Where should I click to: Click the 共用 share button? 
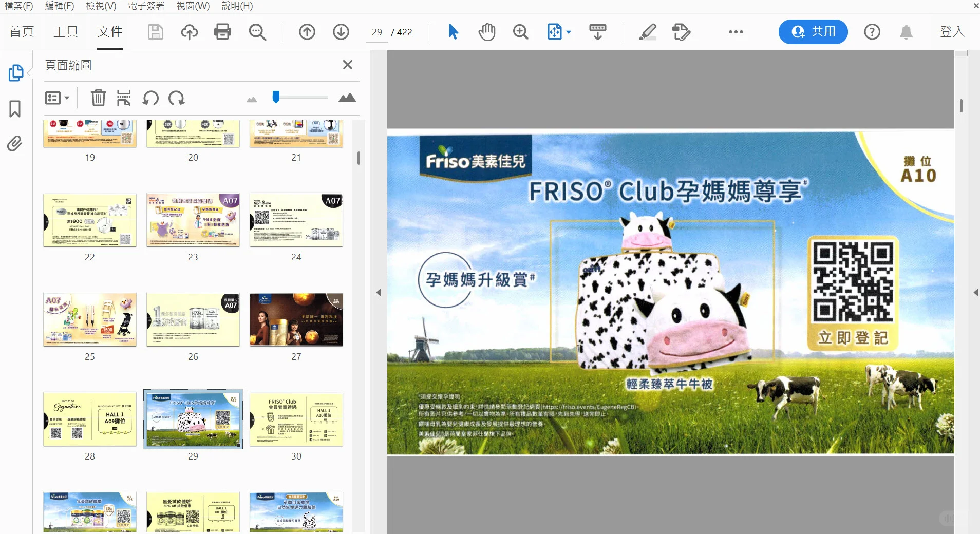point(813,32)
